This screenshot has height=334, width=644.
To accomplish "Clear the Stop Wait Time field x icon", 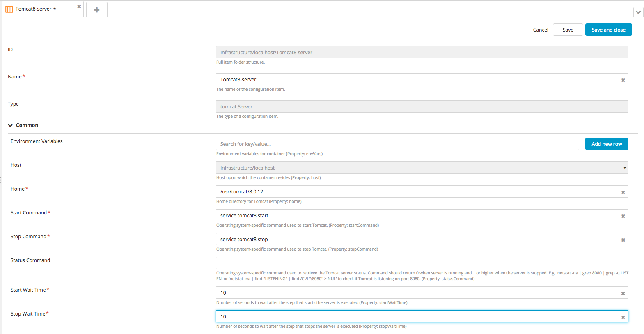I will tap(623, 317).
